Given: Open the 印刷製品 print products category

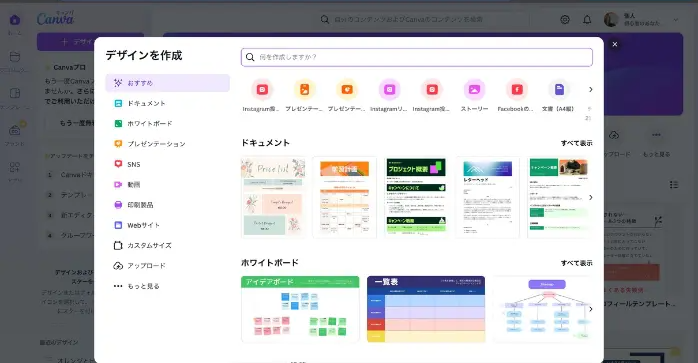Looking at the screenshot, I should point(167,205).
